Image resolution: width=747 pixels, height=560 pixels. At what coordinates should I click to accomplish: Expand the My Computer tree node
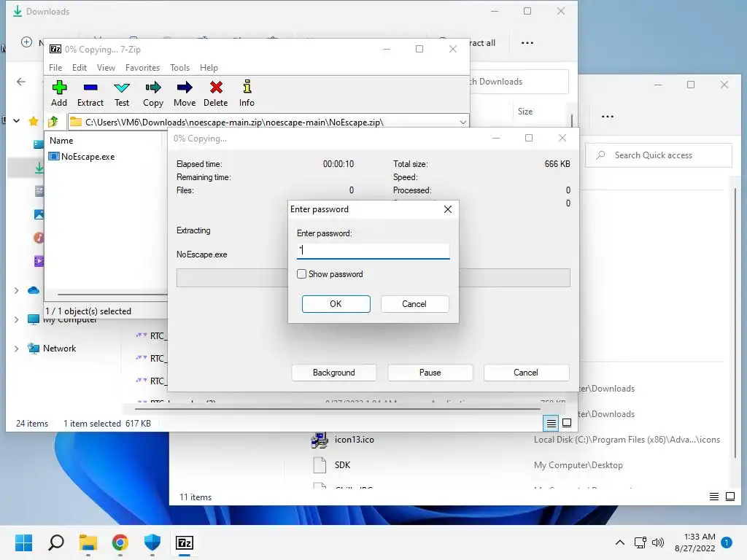coord(16,319)
